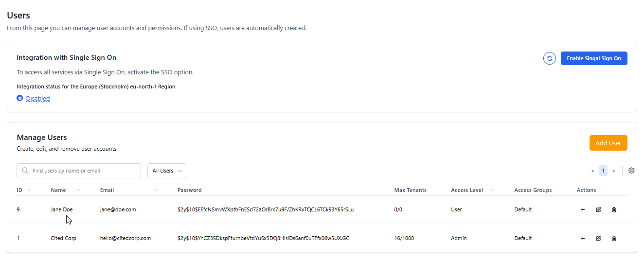The image size is (644, 277).
Task: Expand the Email column sort chevron
Action: [x=156, y=190]
